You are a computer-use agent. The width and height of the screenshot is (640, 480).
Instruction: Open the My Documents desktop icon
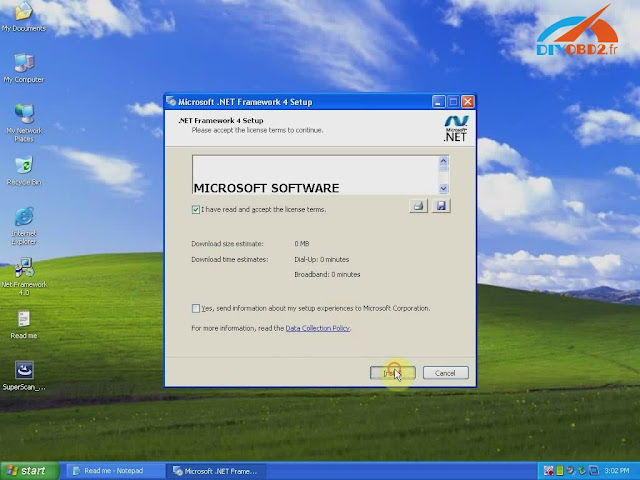(24, 18)
